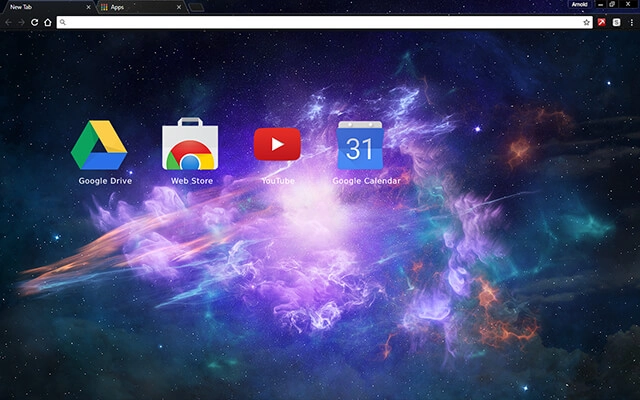
Task: Minimize the Chrome window
Action: pyautogui.click(x=600, y=4)
